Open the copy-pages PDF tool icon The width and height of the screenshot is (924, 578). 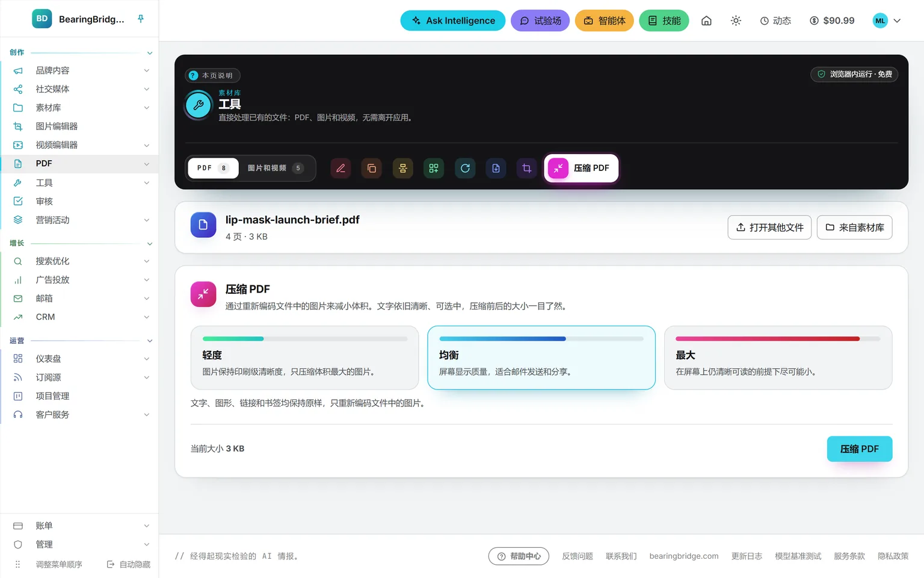(372, 169)
